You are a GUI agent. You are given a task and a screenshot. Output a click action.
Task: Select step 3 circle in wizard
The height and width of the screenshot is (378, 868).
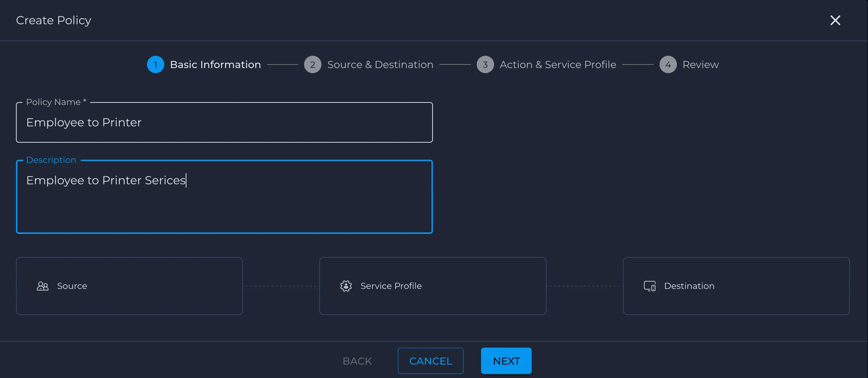[485, 64]
